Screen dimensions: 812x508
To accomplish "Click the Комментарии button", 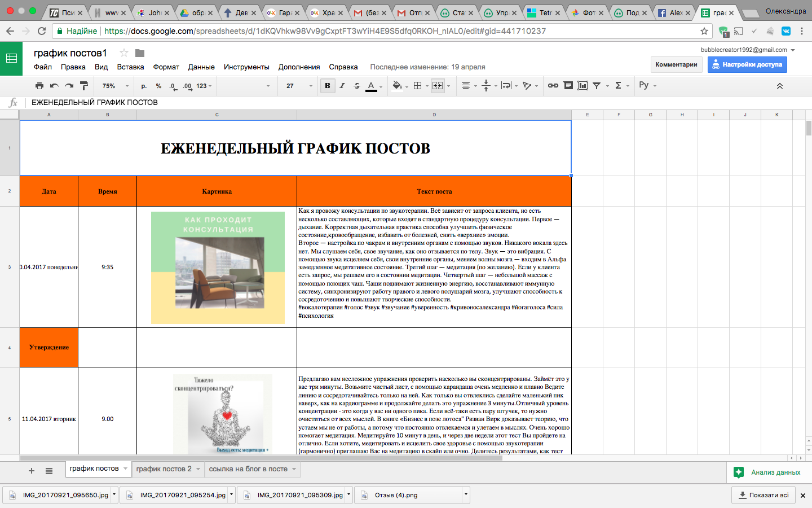I will click(x=676, y=64).
